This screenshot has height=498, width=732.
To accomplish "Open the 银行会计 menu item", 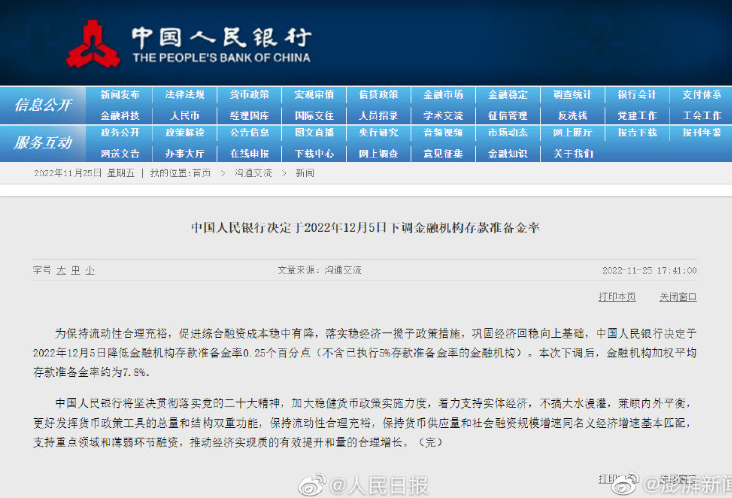I will coord(637,95).
